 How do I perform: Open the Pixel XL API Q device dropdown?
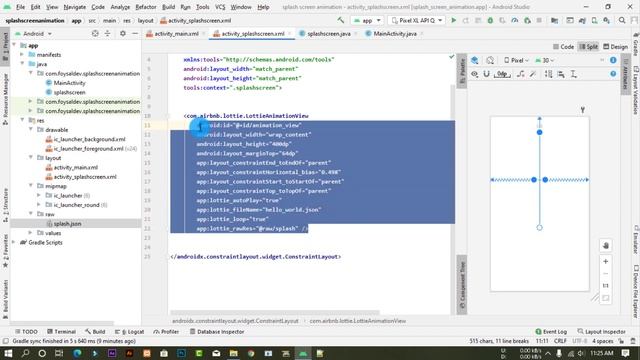416,20
